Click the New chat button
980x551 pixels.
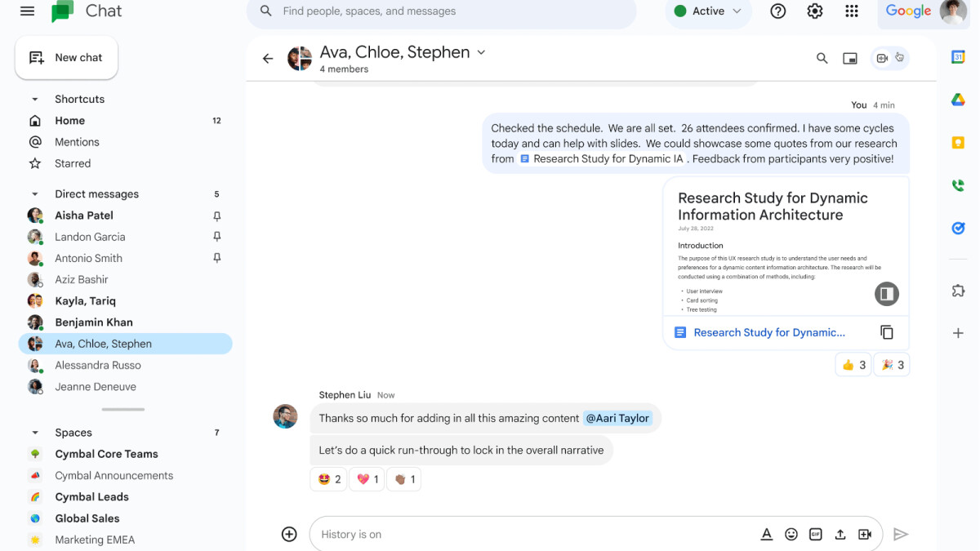(x=66, y=57)
